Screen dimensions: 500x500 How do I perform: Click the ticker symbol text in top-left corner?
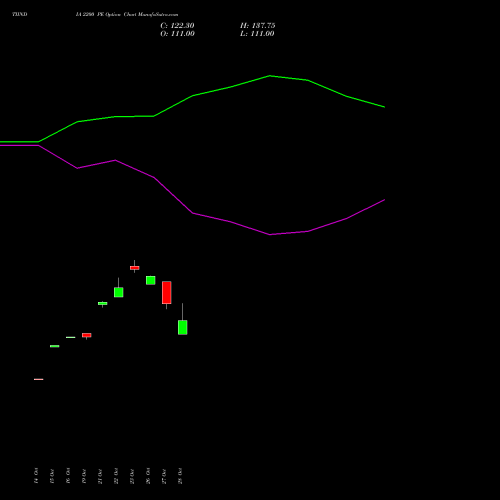(x=20, y=15)
